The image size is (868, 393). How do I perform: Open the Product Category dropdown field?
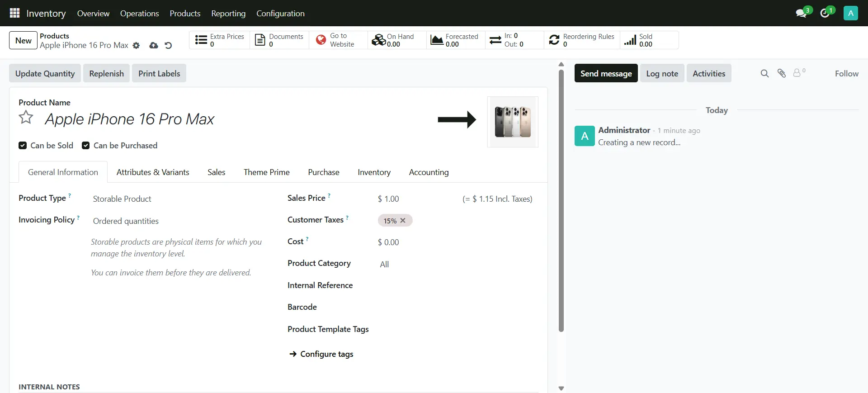point(452,265)
